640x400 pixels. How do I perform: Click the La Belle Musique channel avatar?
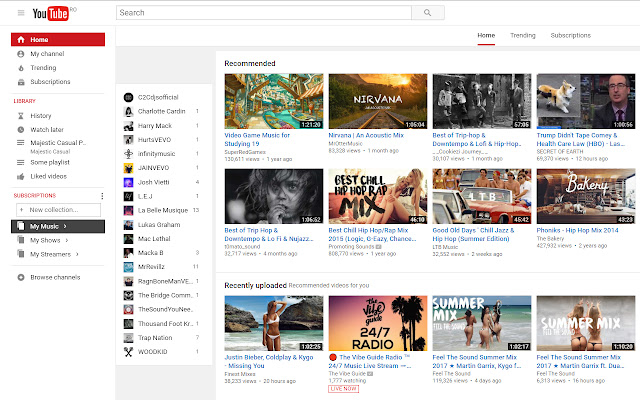(x=129, y=211)
